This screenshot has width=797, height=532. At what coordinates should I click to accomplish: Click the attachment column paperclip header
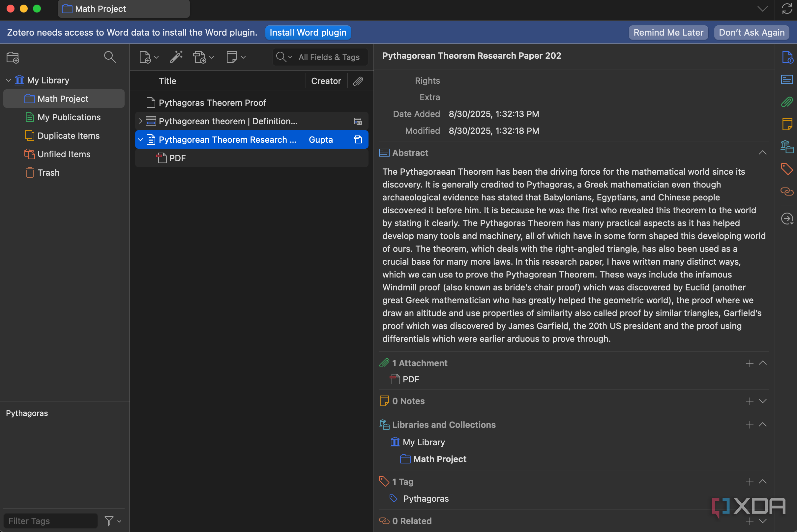(x=358, y=81)
